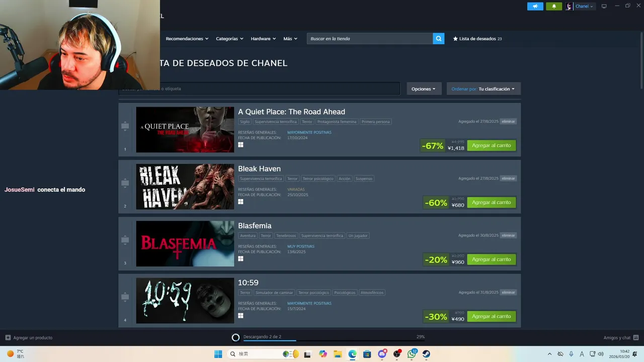Image resolution: width=644 pixels, height=362 pixels.
Task: Open the Steam announcements megaphone icon
Action: click(535, 7)
